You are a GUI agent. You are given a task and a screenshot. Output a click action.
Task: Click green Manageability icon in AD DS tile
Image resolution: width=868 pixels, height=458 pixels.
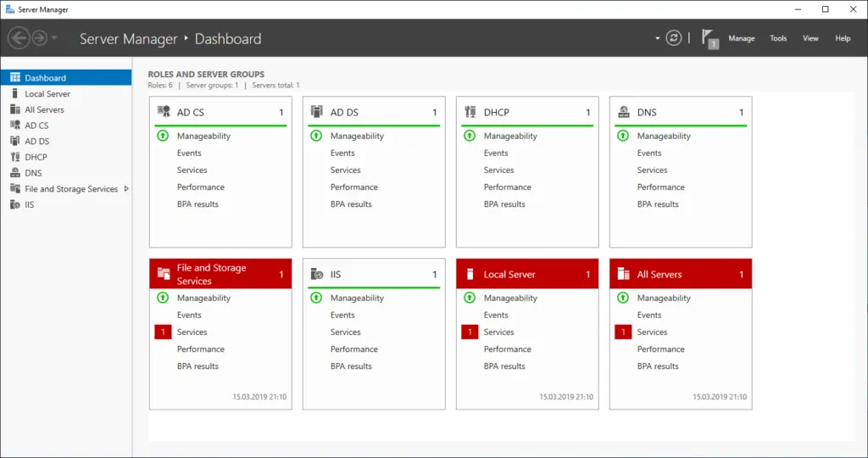pos(316,136)
